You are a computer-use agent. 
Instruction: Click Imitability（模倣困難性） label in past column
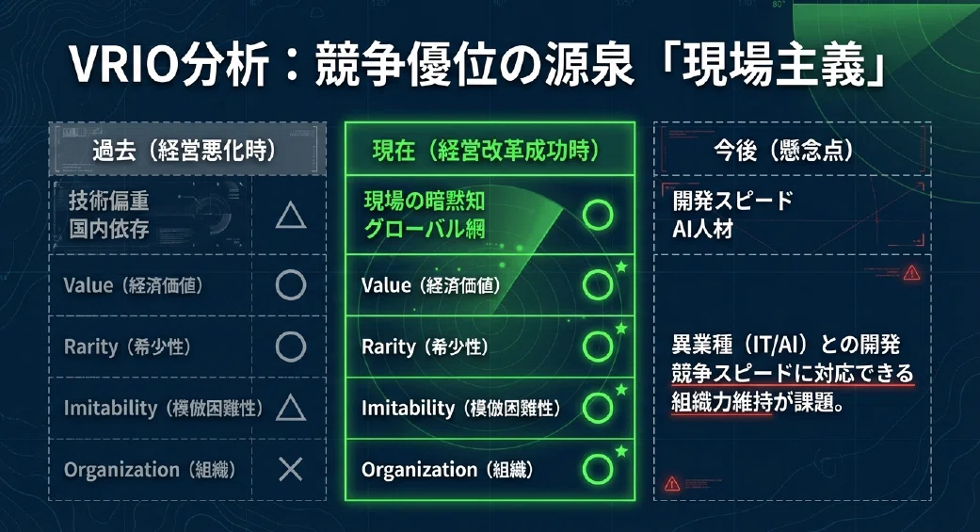tap(164, 409)
